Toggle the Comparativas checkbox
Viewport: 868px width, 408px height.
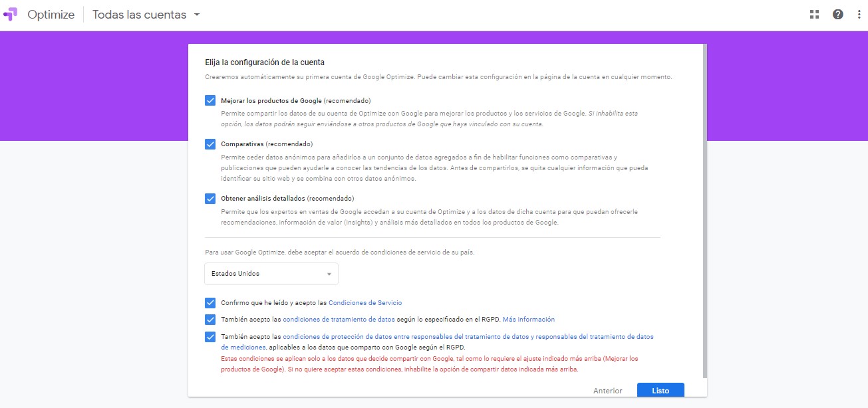[x=211, y=144]
